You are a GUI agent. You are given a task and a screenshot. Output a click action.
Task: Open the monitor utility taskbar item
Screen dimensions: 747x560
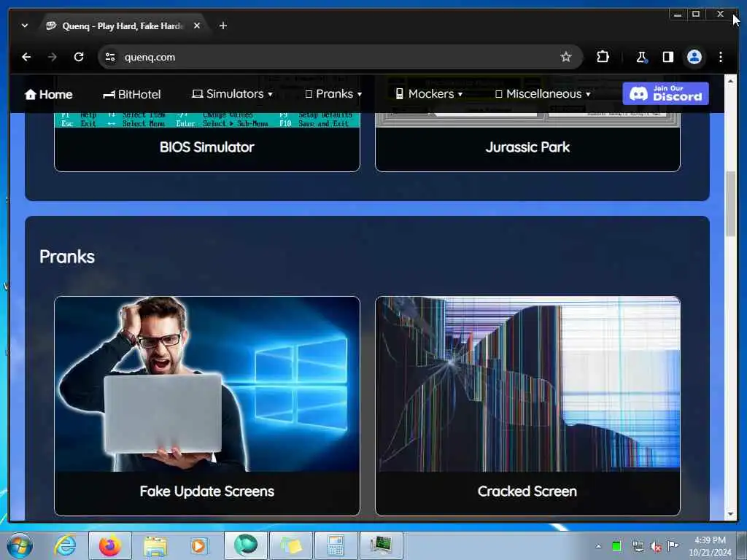click(x=381, y=545)
